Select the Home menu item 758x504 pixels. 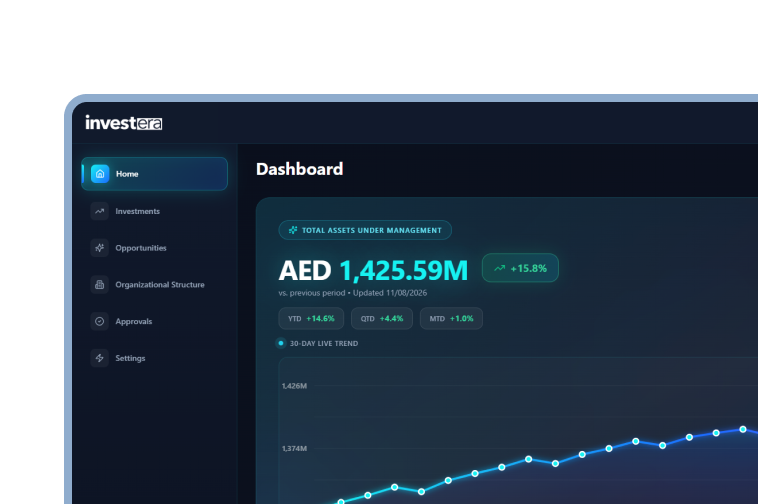coord(154,174)
